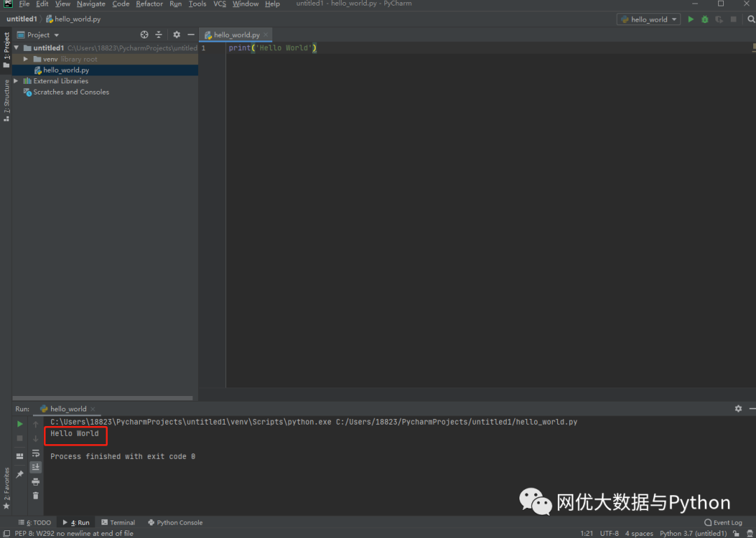Image resolution: width=756 pixels, height=538 pixels.
Task: Open the Refactor menu
Action: (150, 4)
